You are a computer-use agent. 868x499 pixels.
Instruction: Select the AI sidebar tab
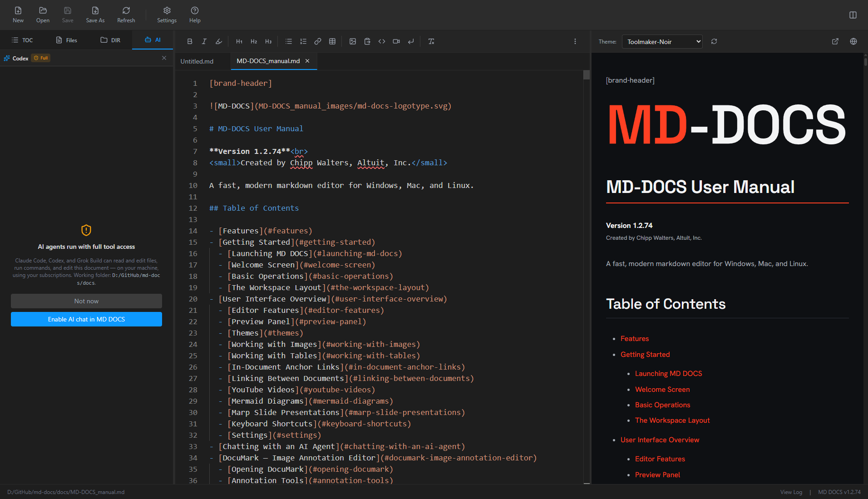[153, 40]
